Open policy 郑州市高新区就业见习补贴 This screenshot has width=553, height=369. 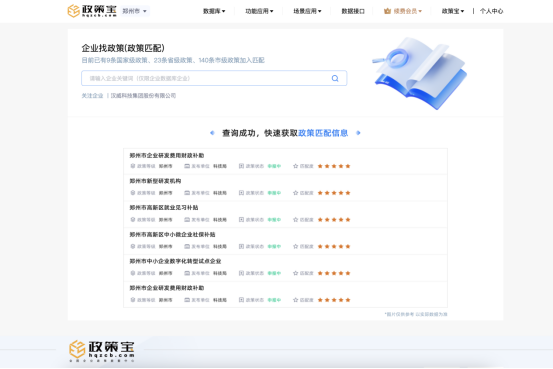pos(164,207)
